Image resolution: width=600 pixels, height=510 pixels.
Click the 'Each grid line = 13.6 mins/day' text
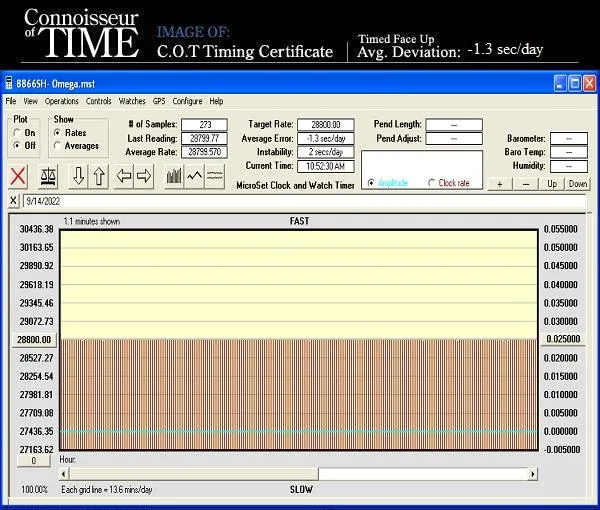[x=107, y=489]
